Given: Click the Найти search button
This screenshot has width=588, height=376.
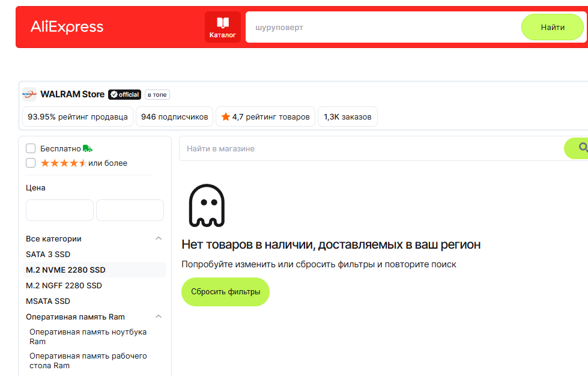Looking at the screenshot, I should [x=553, y=27].
